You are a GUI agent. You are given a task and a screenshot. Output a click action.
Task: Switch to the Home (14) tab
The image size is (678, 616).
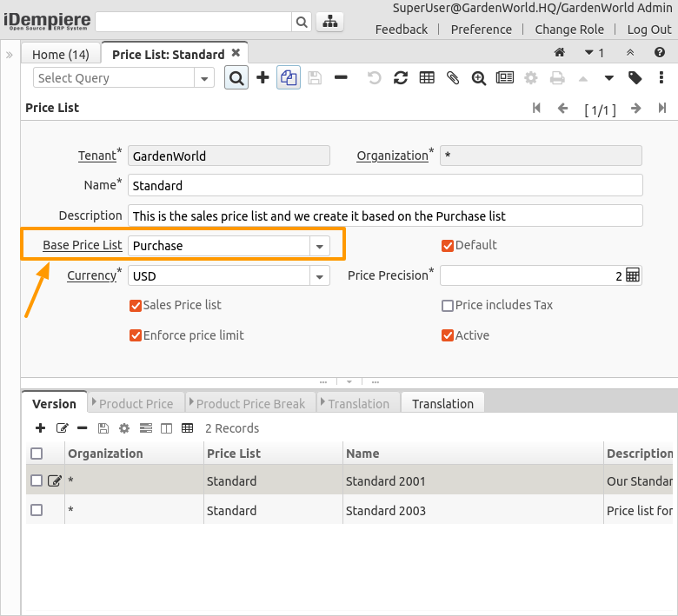click(x=61, y=55)
